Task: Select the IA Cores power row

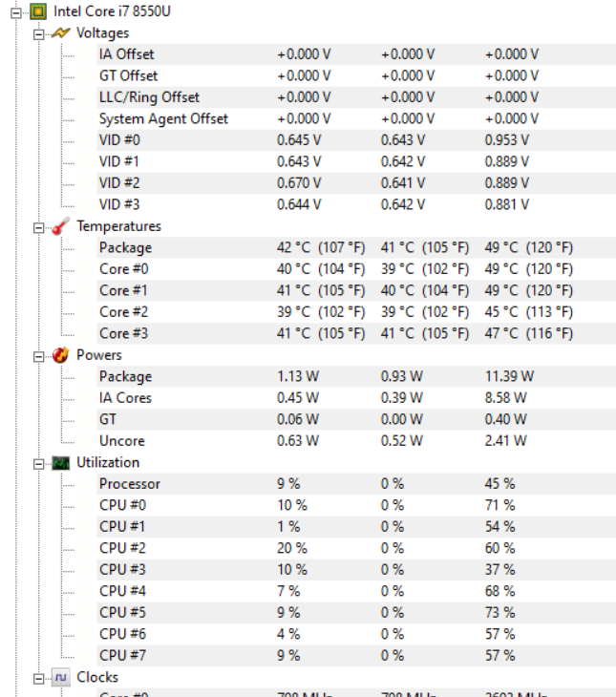Action: pos(356,398)
